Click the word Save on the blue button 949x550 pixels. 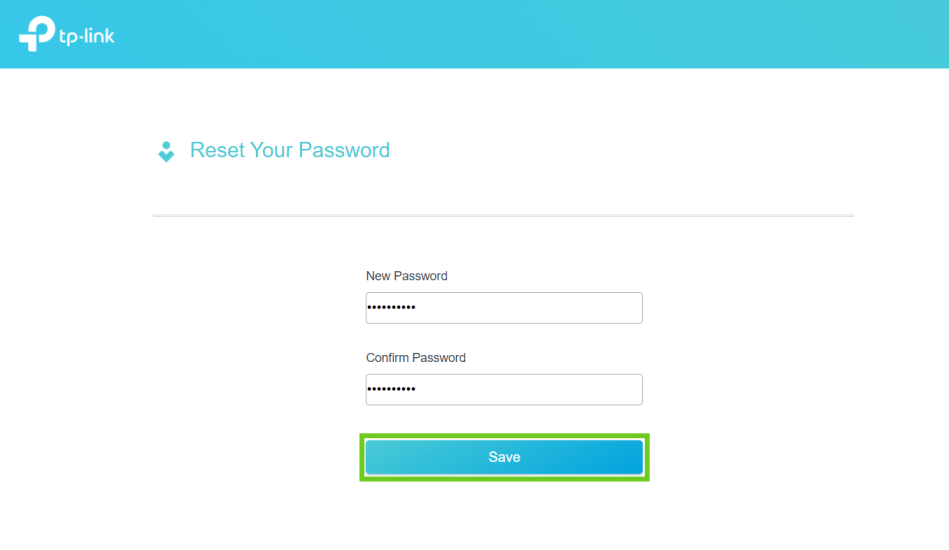504,457
